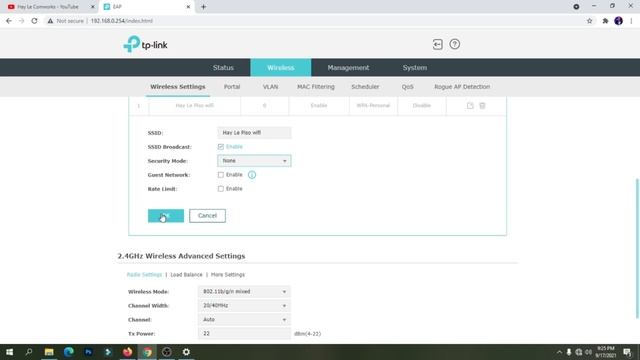Open Channel Width dropdown
The height and width of the screenshot is (360, 640).
point(244,306)
